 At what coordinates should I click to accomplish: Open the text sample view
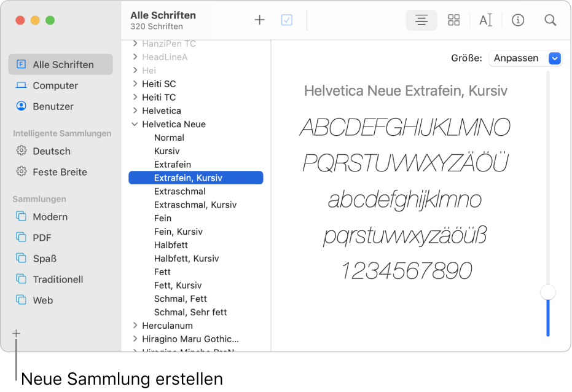[x=485, y=20]
